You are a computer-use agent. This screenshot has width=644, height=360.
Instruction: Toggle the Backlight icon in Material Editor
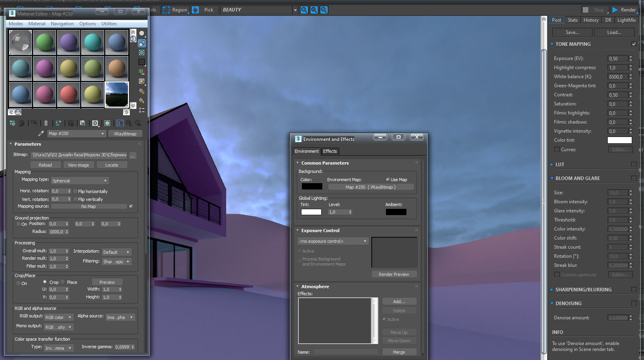(x=142, y=43)
